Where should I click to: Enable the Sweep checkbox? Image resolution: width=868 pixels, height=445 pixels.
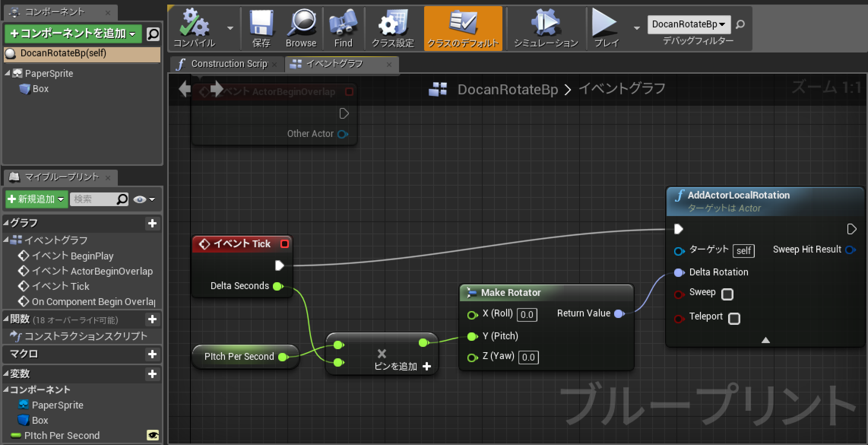click(x=727, y=294)
